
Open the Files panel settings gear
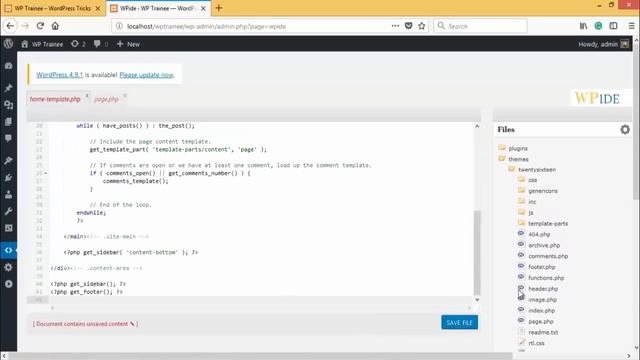pyautogui.click(x=625, y=130)
